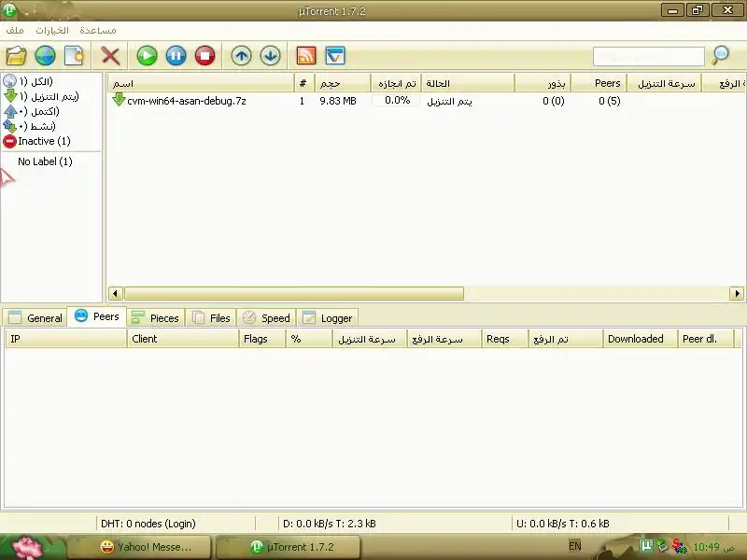
Task: Open Preferences toolbar icon
Action: tap(335, 56)
